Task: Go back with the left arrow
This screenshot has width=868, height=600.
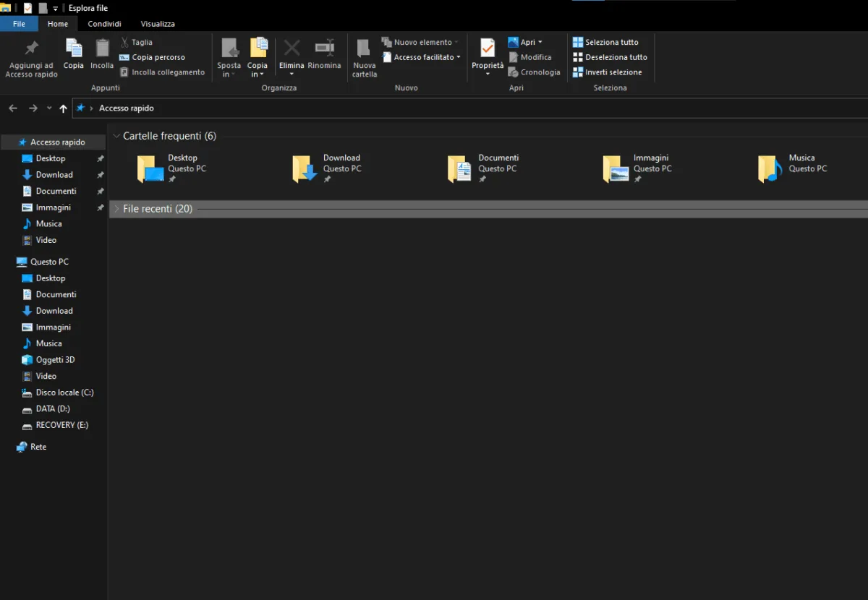Action: tap(13, 108)
